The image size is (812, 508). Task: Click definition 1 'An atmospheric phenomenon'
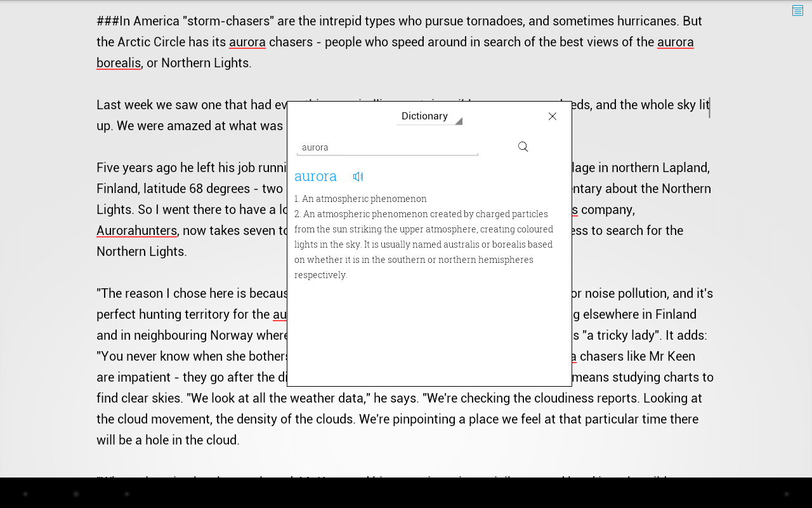(360, 199)
